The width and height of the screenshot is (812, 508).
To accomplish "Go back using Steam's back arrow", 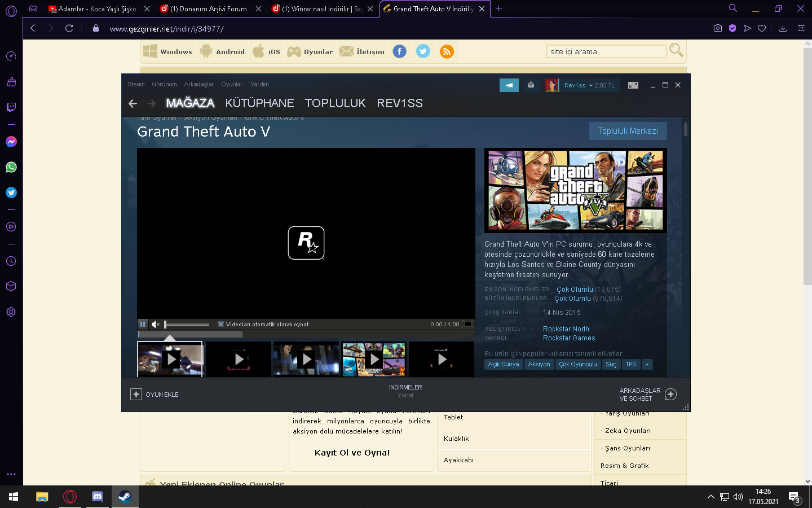I will tap(133, 103).
